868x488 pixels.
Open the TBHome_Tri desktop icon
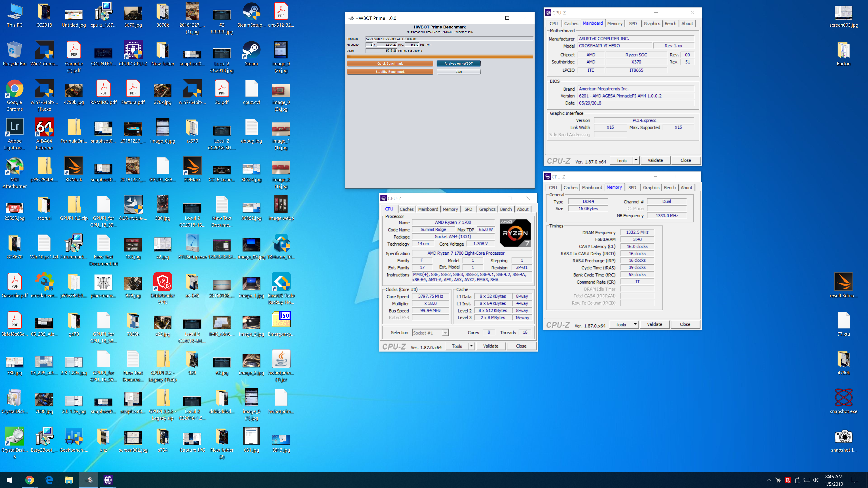click(281, 247)
